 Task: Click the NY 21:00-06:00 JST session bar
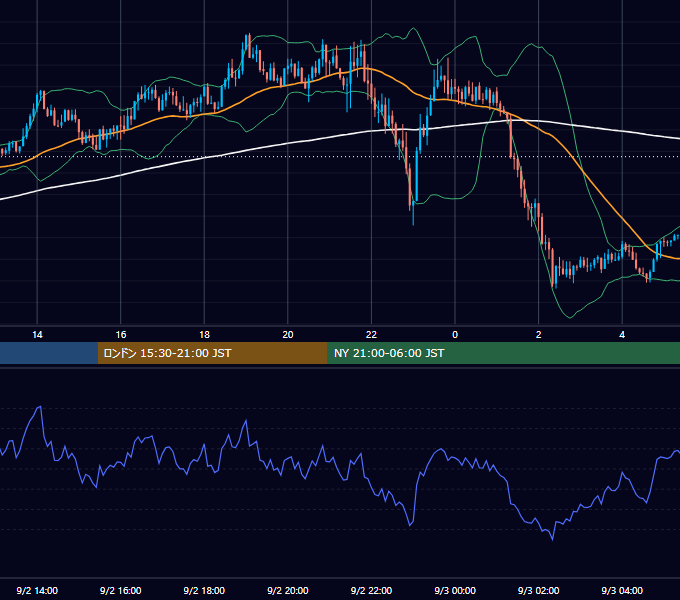pos(503,353)
